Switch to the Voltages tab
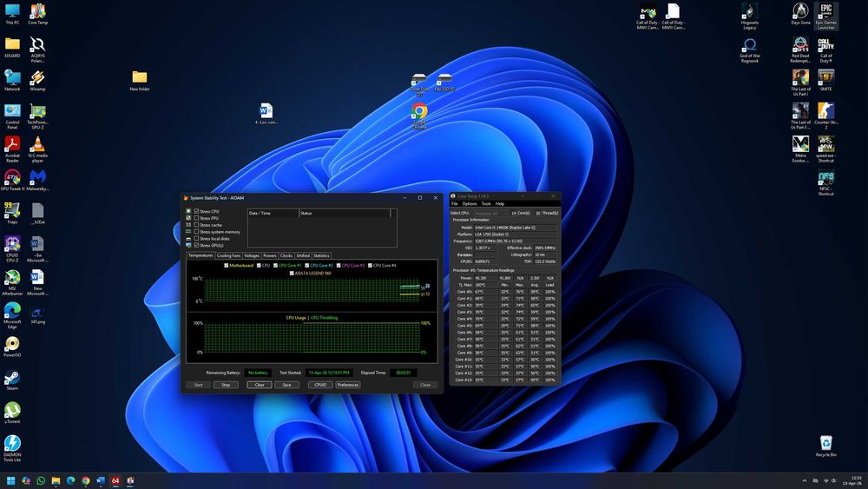This screenshot has width=868, height=489. pyautogui.click(x=252, y=256)
